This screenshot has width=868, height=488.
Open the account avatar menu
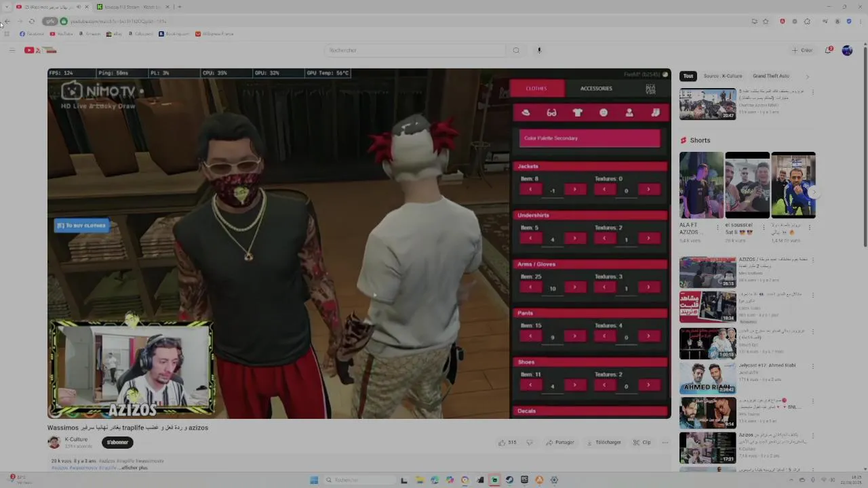click(847, 50)
